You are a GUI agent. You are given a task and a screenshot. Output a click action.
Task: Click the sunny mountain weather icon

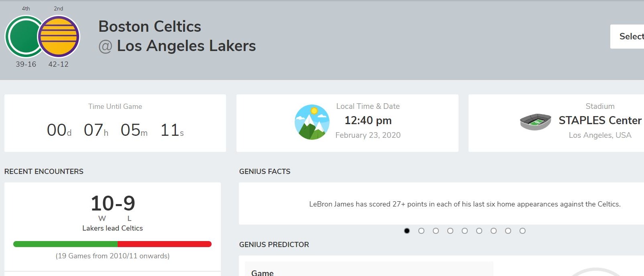tap(312, 122)
